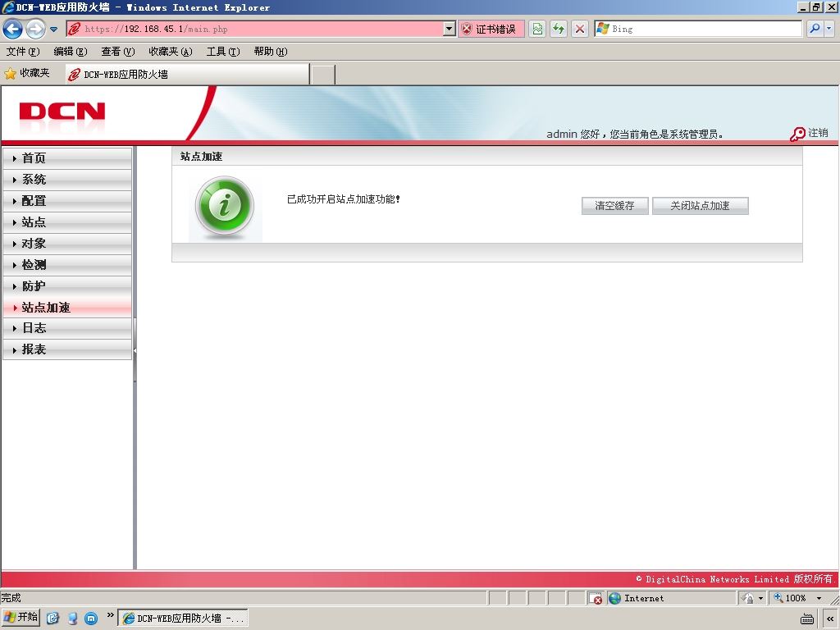Expand the 对象 sidebar item
The width and height of the screenshot is (840, 630).
pyautogui.click(x=67, y=244)
